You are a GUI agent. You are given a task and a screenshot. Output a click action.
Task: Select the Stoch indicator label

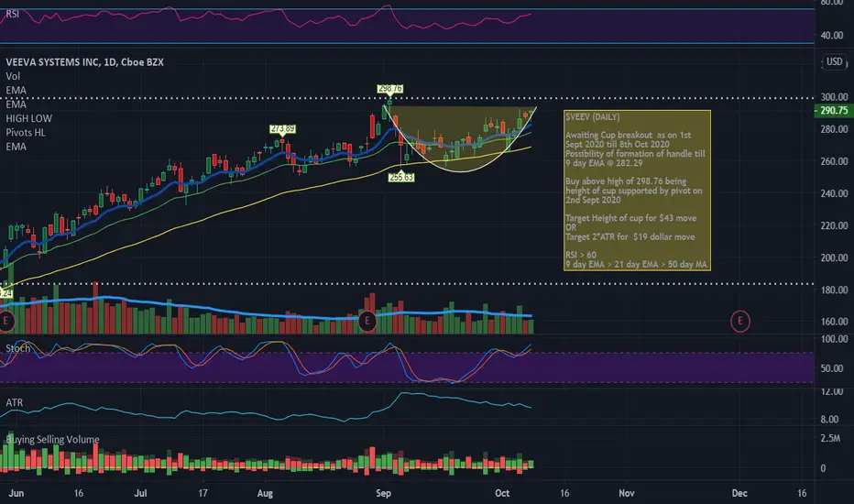[x=18, y=348]
